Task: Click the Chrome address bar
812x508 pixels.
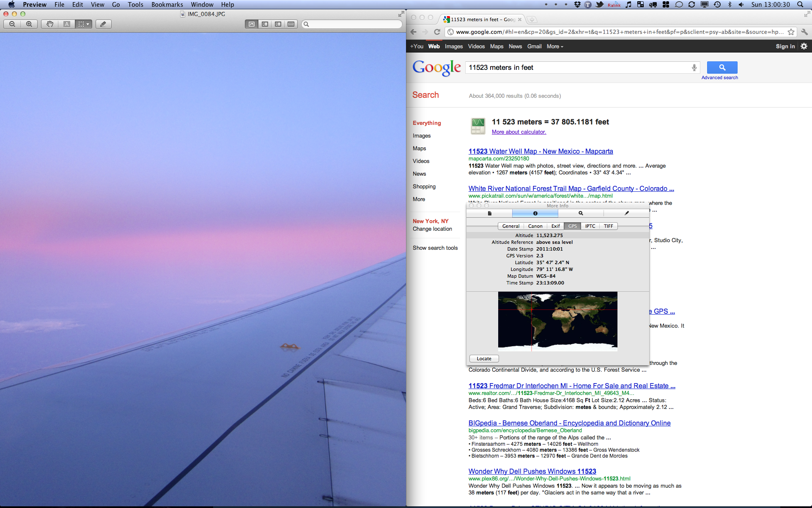Action: coord(620,32)
